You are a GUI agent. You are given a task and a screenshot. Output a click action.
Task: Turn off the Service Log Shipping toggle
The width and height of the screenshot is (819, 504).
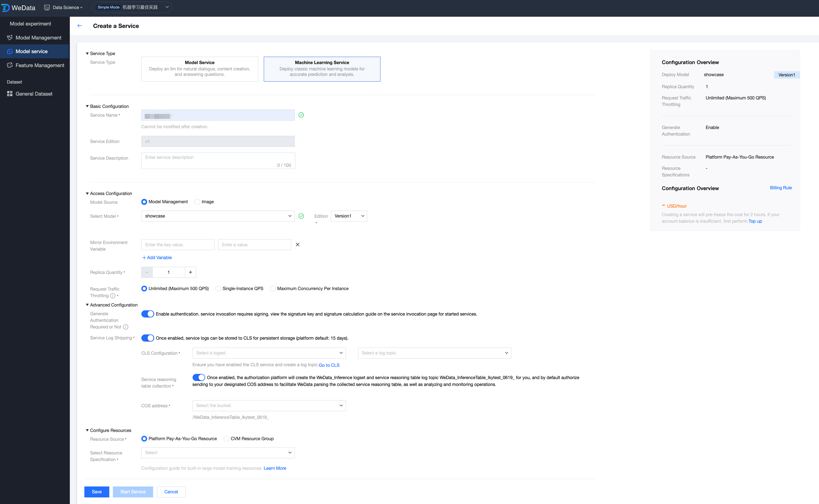tap(147, 338)
